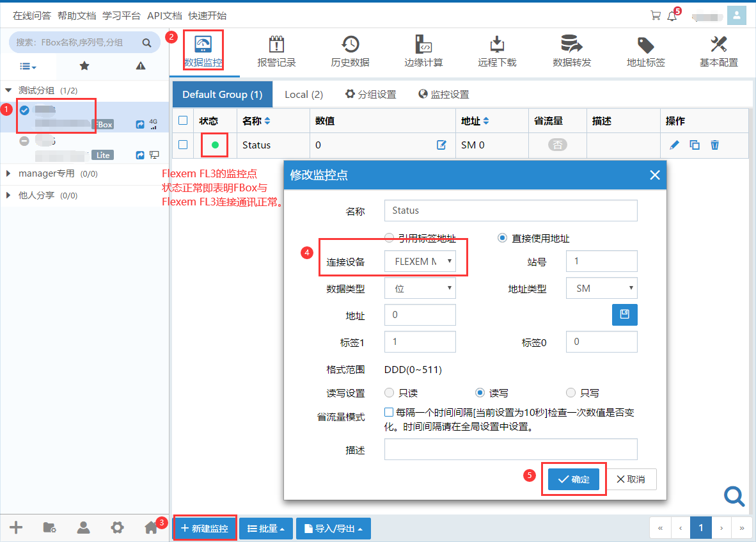Open the 报警记录 alarm records icon

(276, 45)
